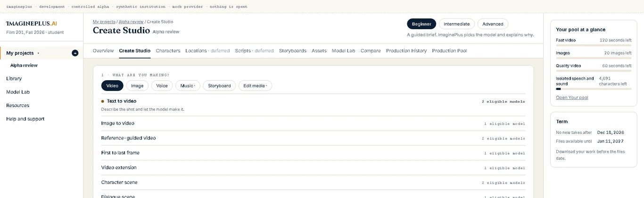Viewport: 644px width, 198px height.
Task: Open the Scripts deferred tab
Action: (x=254, y=51)
